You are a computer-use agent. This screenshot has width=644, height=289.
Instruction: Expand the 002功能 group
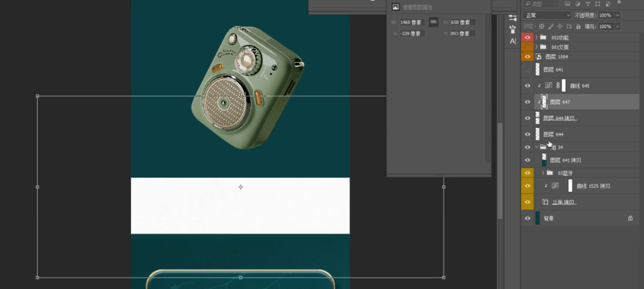537,37
